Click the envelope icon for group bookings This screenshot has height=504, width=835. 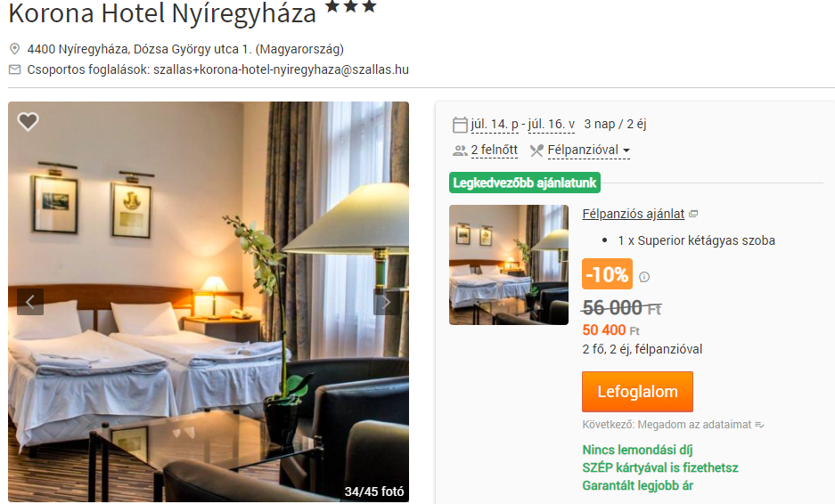(15, 69)
